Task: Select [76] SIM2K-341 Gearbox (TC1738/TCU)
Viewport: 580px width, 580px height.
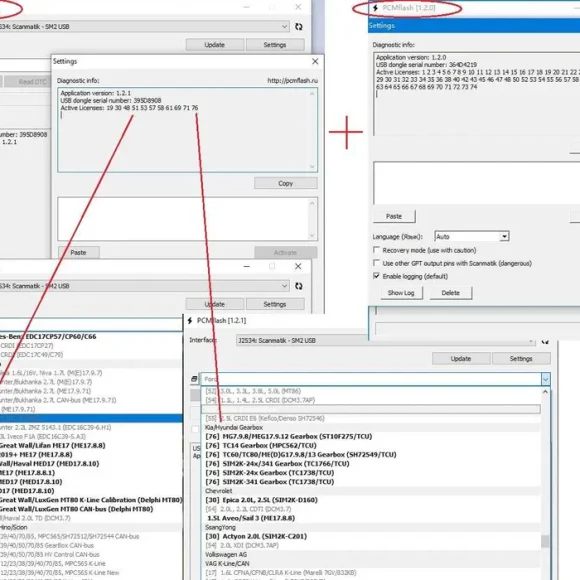Action: tap(270, 482)
